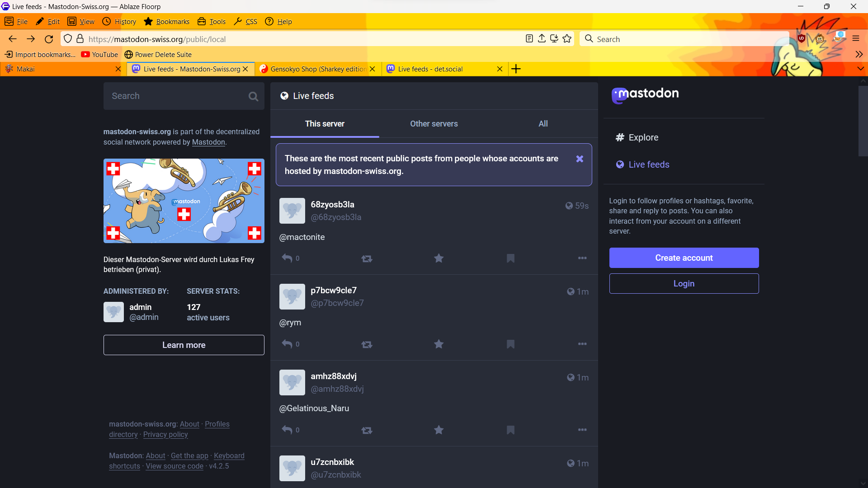The width and height of the screenshot is (868, 488).
Task: Switch to the Makai tab
Action: [62, 69]
